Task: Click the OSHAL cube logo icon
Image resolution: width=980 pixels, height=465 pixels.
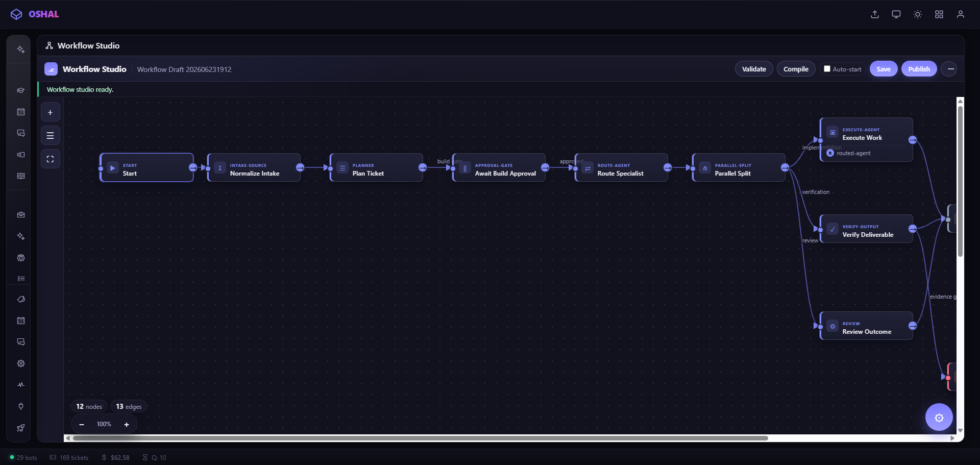Action: pyautogui.click(x=16, y=14)
